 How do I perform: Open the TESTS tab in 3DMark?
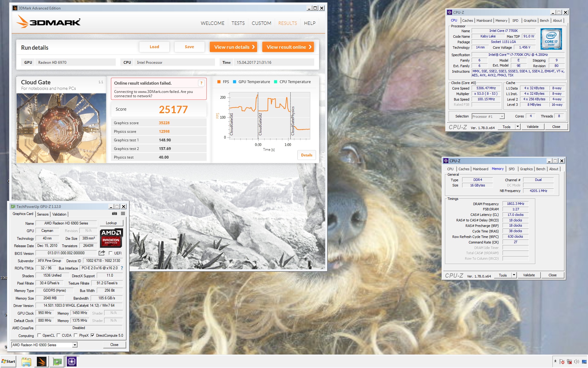[238, 23]
